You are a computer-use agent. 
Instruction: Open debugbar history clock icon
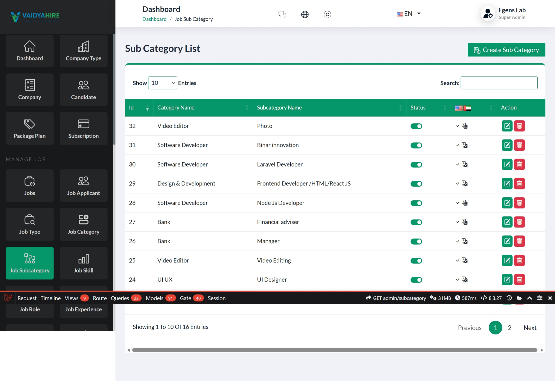tap(509, 298)
